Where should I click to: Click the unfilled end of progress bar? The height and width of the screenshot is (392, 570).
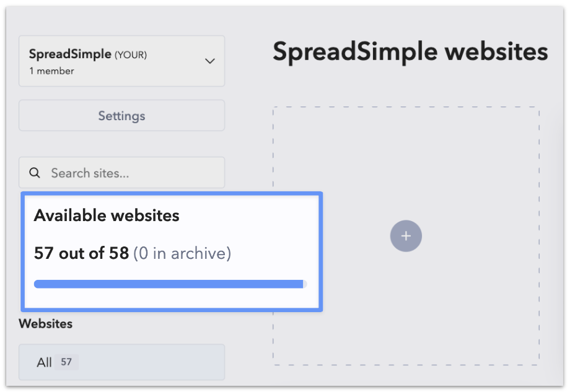point(305,284)
